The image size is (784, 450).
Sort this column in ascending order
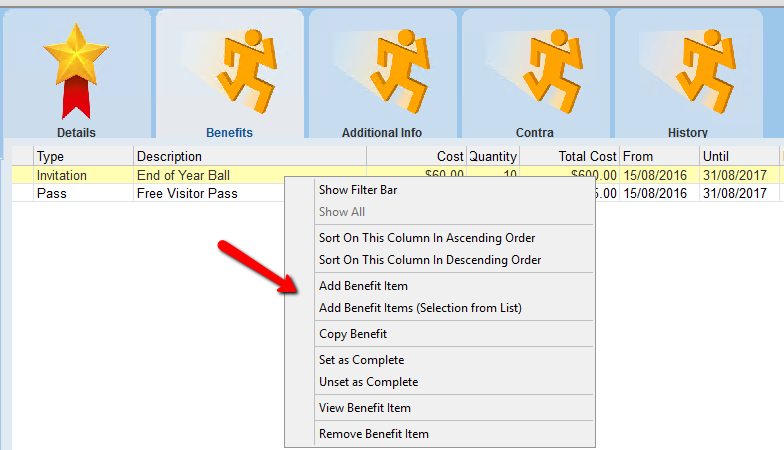pyautogui.click(x=427, y=238)
